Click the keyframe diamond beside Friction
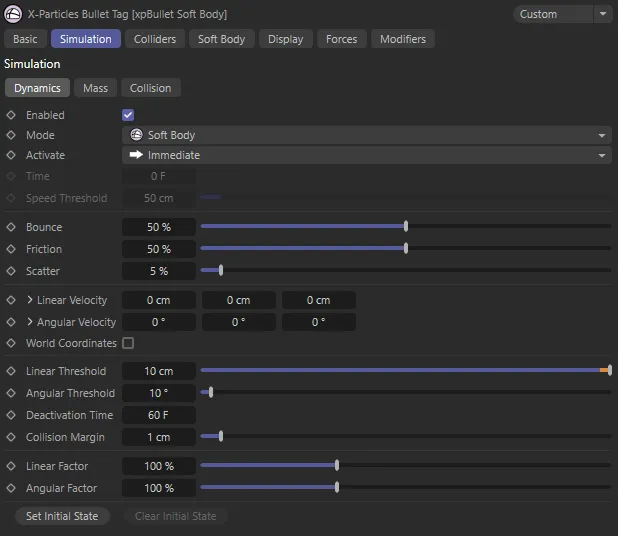Viewport: 618px width, 536px height. click(x=11, y=249)
